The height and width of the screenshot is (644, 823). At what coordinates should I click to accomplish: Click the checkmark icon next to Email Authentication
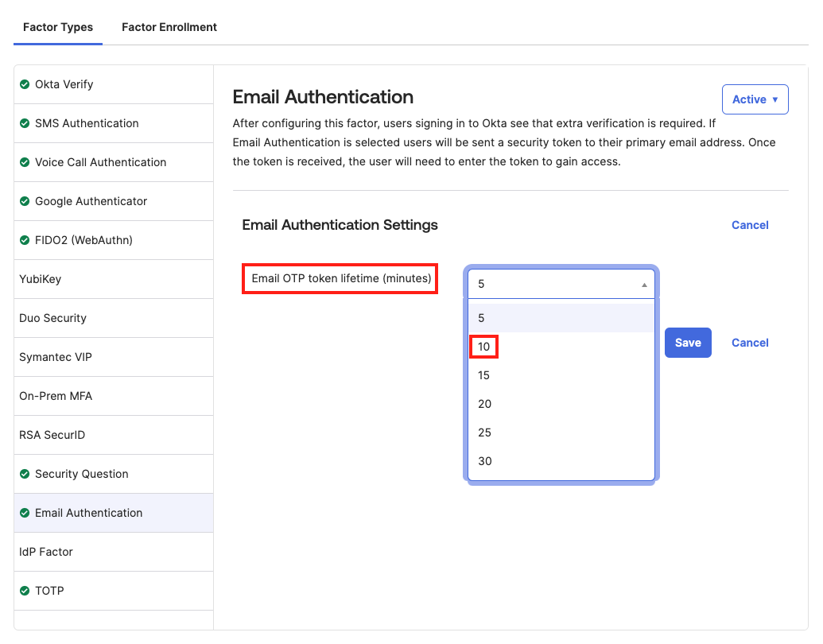point(23,513)
